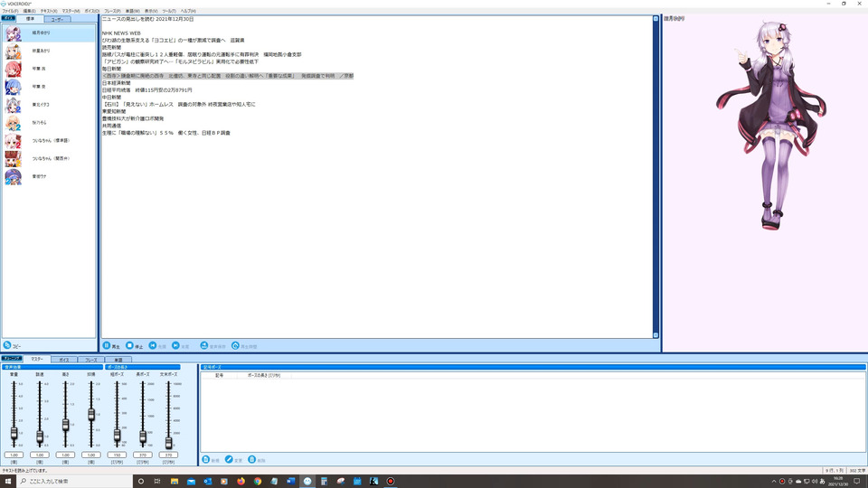
Task: Click the save audio (音声保存) icon
Action: coord(203,345)
